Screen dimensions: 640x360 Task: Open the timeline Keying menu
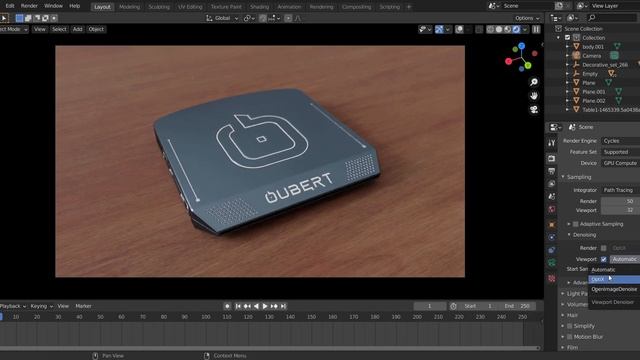42,306
